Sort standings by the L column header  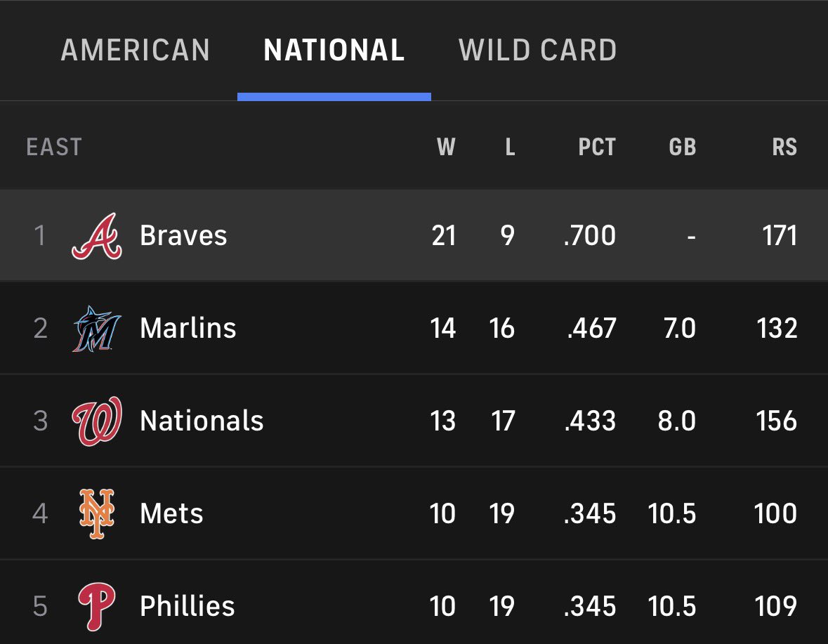[x=510, y=147]
